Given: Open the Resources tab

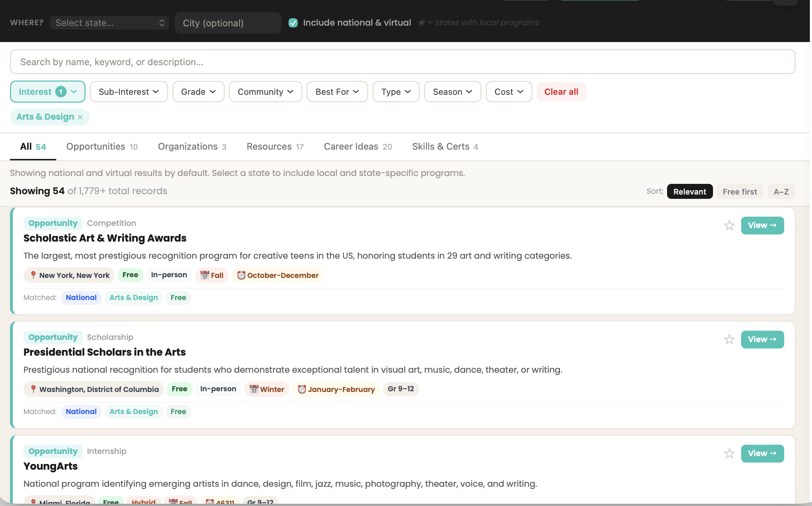Looking at the screenshot, I should [x=275, y=146].
